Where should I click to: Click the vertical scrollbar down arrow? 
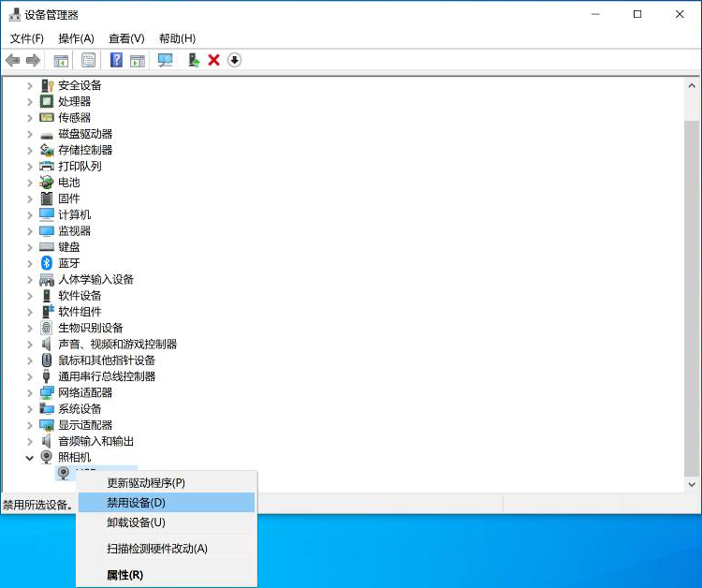[692, 484]
